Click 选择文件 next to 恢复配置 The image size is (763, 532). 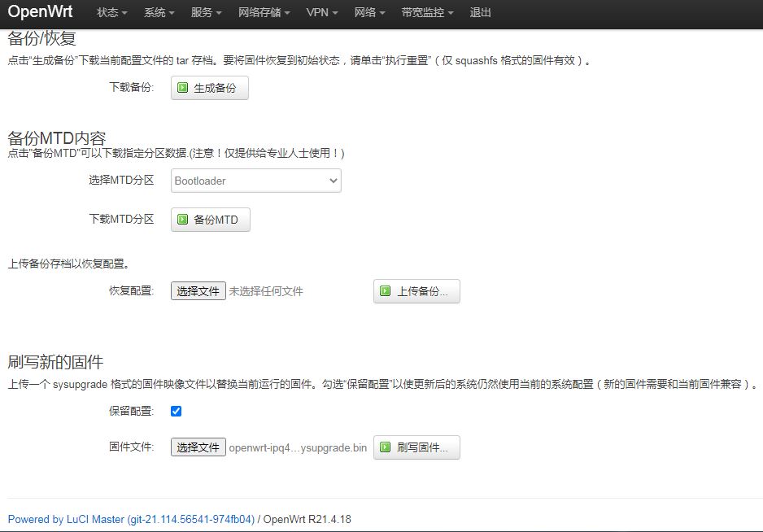[197, 290]
